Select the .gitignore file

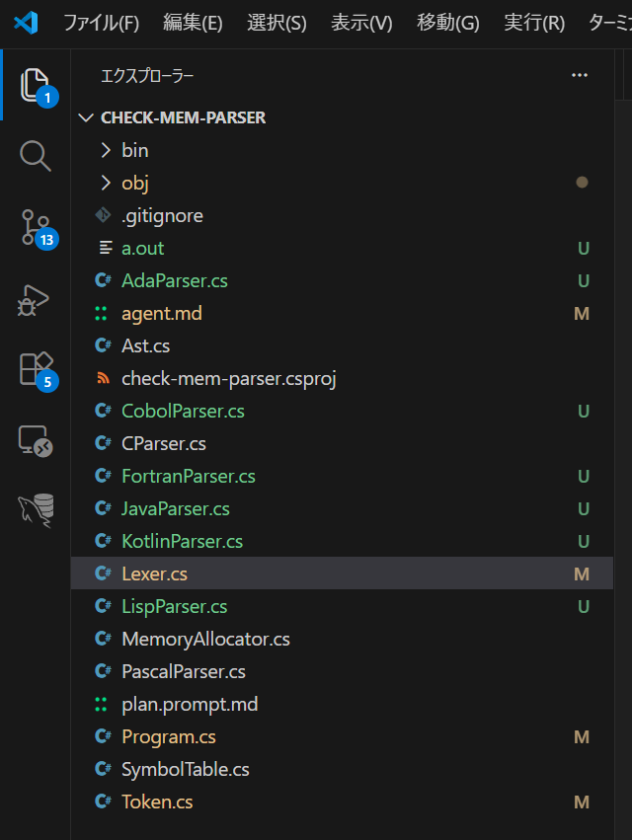pyautogui.click(x=162, y=215)
